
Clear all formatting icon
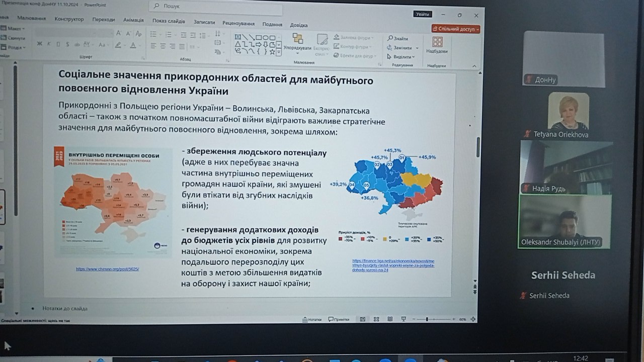pos(138,33)
